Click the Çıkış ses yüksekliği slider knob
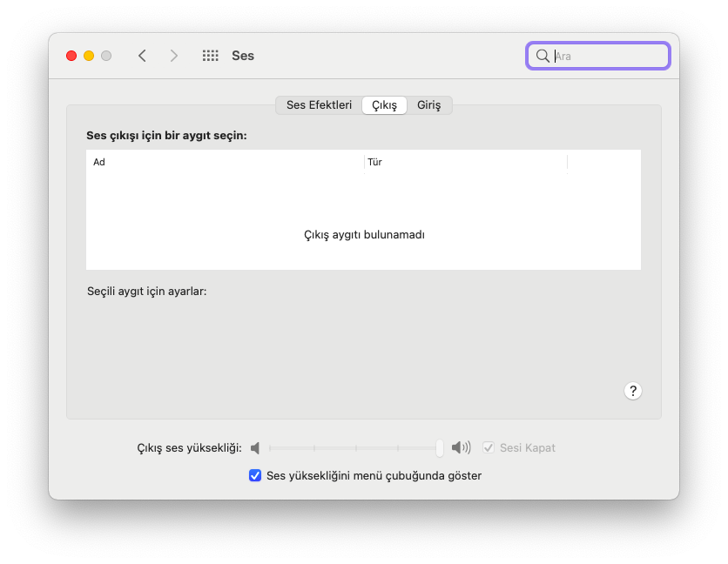The image size is (728, 564). tap(440, 448)
